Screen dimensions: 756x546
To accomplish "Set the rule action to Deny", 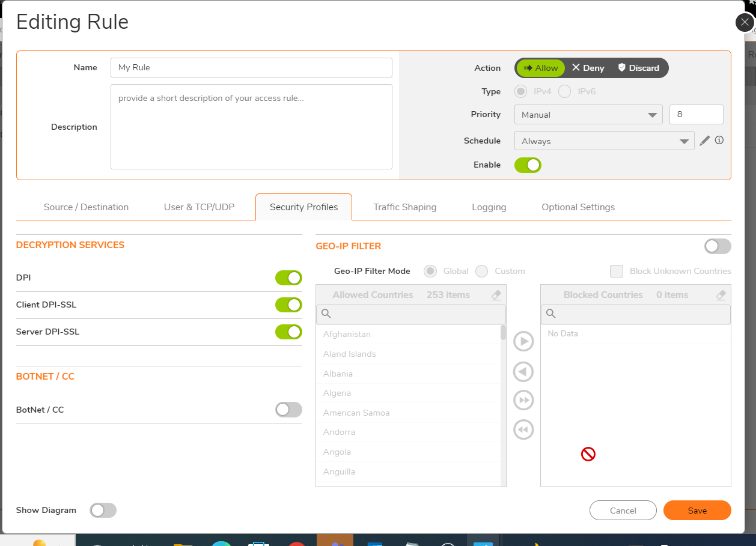I will 588,68.
